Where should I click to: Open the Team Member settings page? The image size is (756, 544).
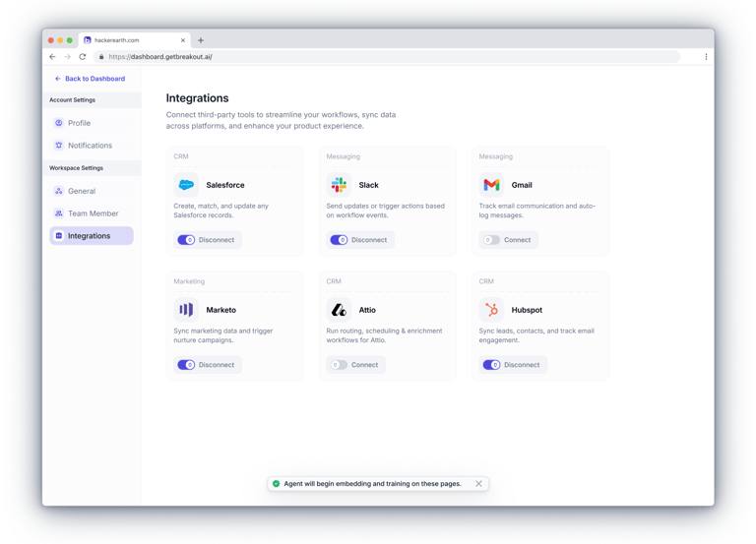(x=92, y=212)
